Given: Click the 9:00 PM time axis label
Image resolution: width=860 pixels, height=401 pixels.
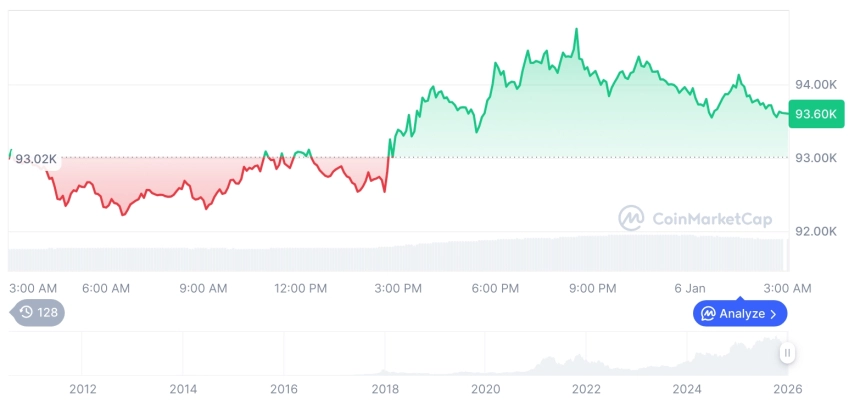Looking at the screenshot, I should pyautogui.click(x=593, y=288).
